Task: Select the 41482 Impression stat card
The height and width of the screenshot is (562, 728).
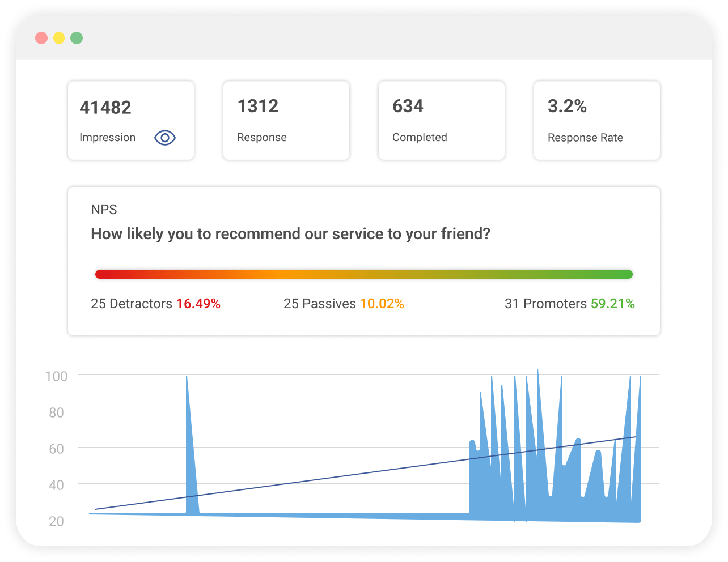Action: (x=130, y=120)
